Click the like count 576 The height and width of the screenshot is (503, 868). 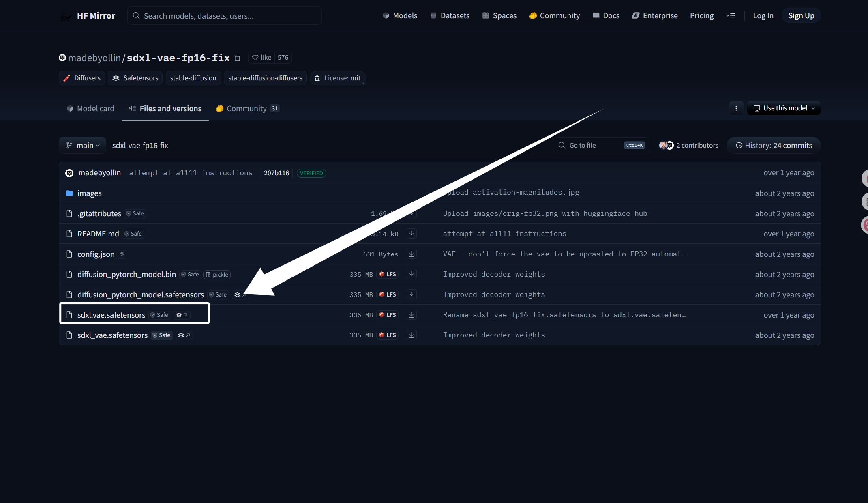pos(283,58)
